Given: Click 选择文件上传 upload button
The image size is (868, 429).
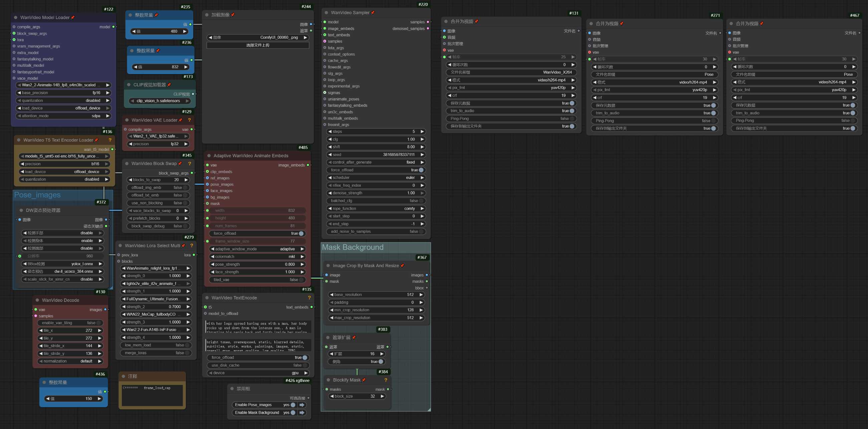Looking at the screenshot, I should coord(257,45).
